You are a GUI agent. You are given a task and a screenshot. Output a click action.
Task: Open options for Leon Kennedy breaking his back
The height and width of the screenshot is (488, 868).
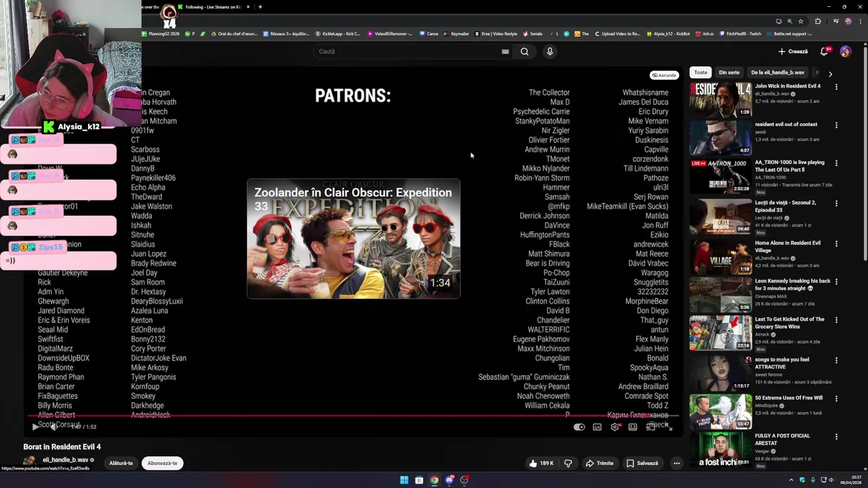click(x=836, y=282)
